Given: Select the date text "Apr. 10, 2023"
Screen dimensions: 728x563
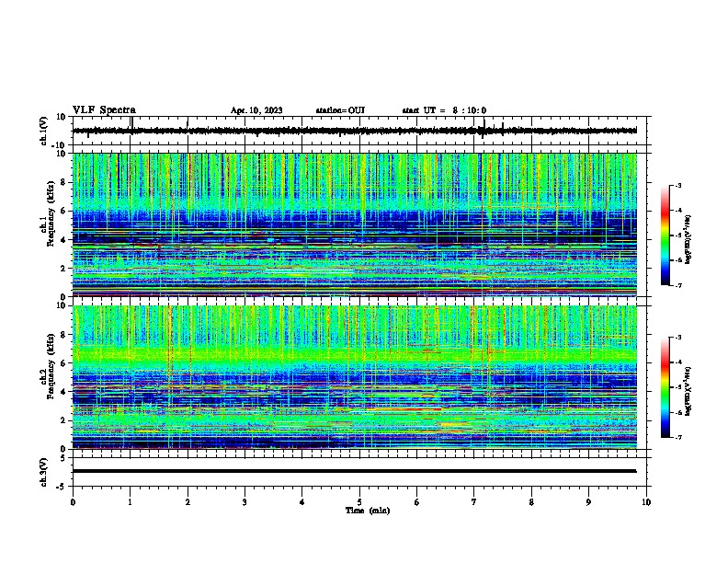Looking at the screenshot, I should pos(256,110).
